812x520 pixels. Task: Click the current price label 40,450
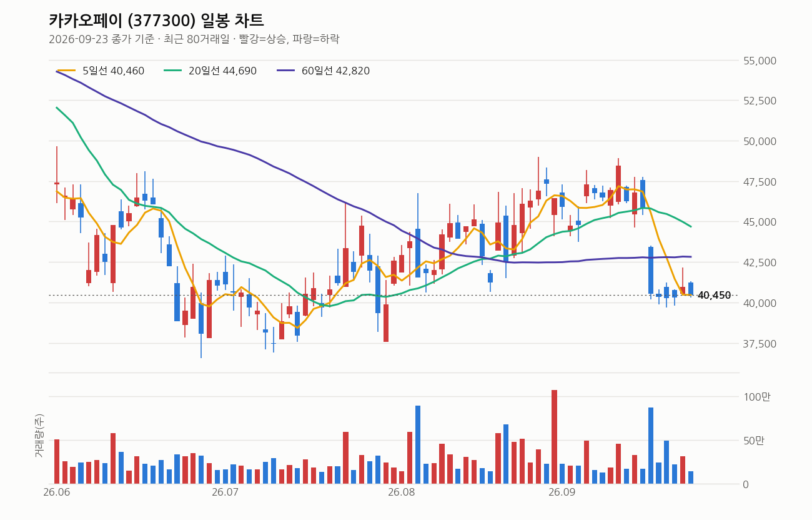click(714, 296)
